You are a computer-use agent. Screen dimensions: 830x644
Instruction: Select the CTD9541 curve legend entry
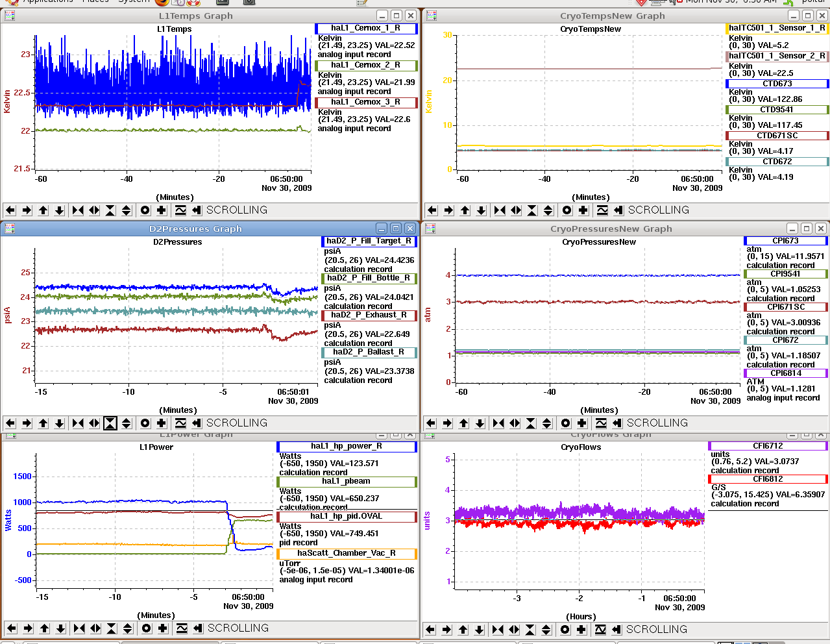777,110
